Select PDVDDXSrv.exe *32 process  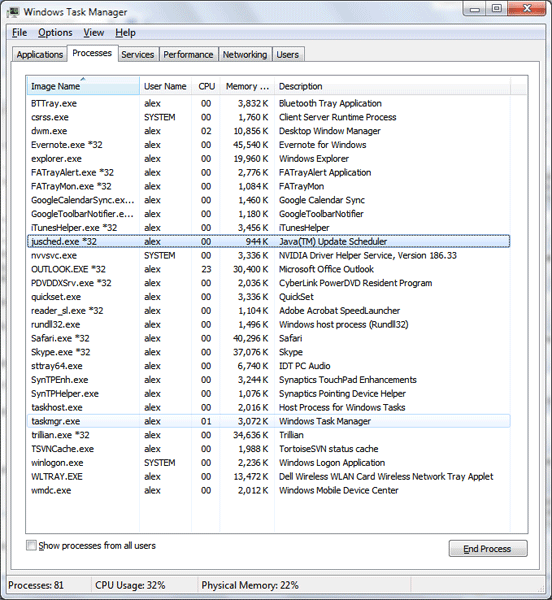(x=269, y=283)
